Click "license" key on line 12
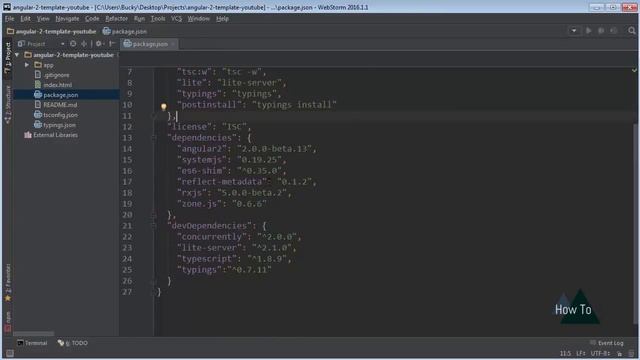The height and width of the screenshot is (360, 640). point(189,127)
